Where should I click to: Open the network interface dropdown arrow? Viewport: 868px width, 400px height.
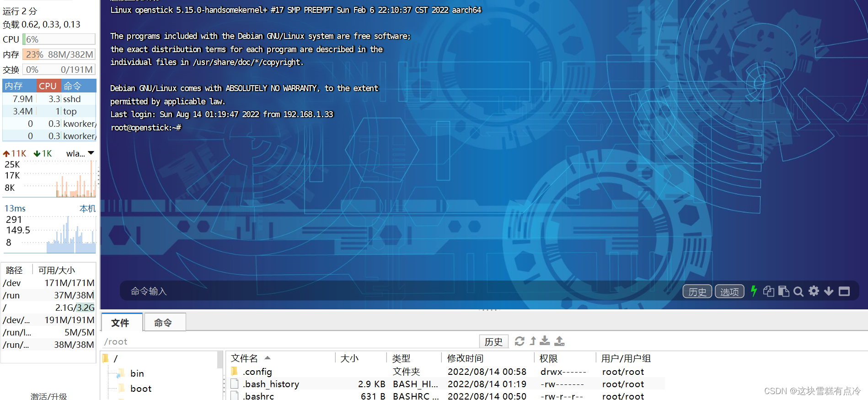91,153
